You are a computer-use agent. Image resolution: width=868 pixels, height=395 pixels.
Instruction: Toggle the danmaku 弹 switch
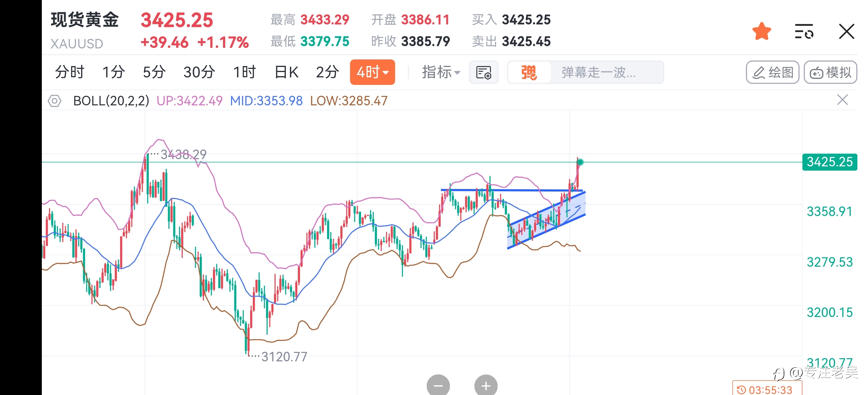pos(529,72)
